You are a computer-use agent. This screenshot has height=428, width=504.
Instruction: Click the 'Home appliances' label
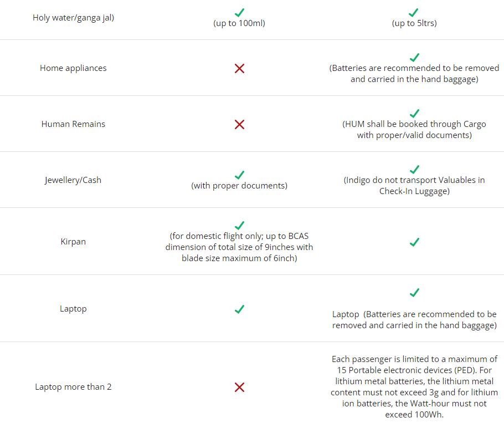(x=73, y=68)
